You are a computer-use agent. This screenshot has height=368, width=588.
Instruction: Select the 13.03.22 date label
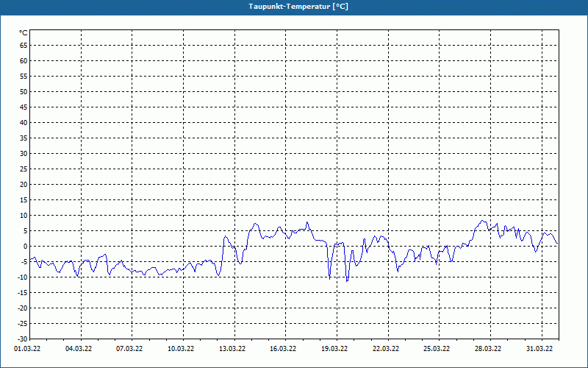click(232, 349)
